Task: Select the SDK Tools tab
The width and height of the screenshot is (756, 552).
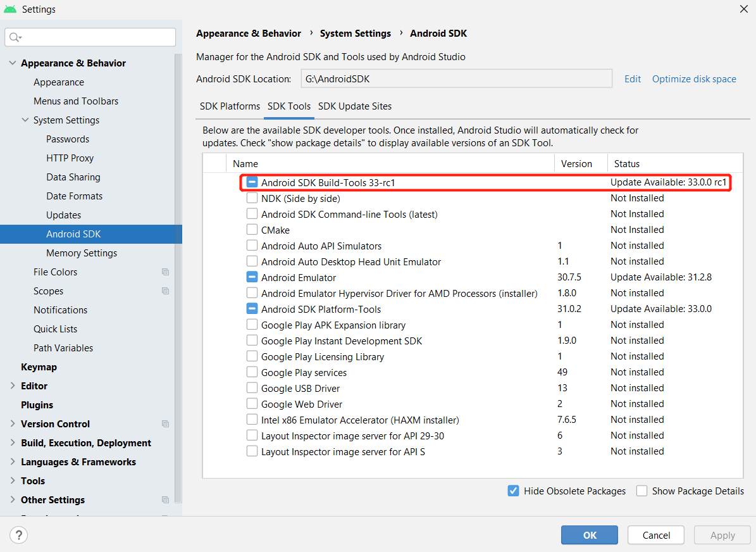Action: pos(289,106)
